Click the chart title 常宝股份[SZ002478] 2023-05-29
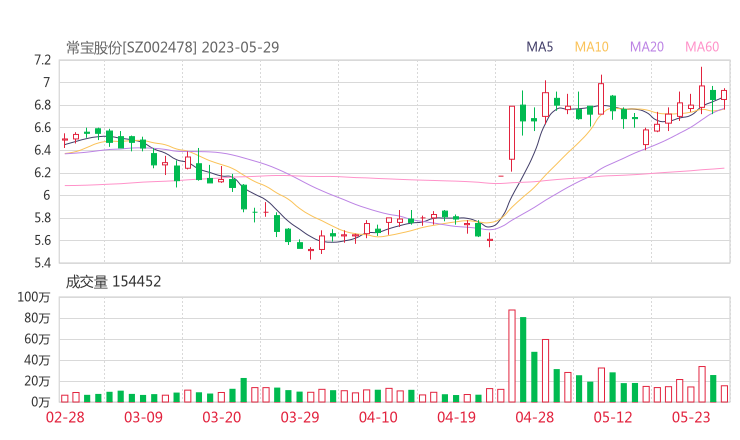The image size is (740, 440). (173, 47)
